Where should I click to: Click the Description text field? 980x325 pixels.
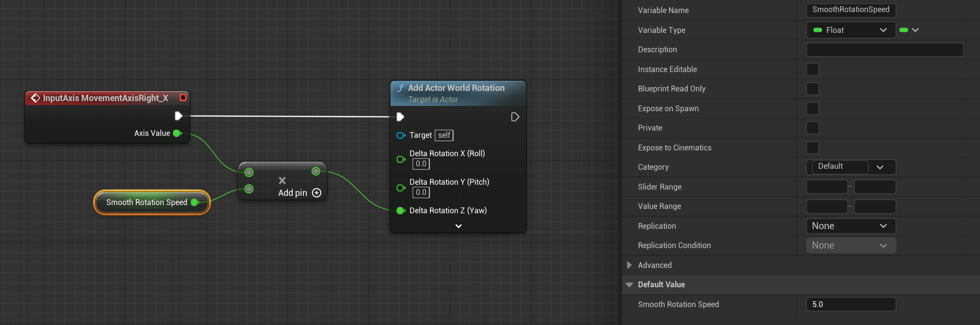coord(885,49)
